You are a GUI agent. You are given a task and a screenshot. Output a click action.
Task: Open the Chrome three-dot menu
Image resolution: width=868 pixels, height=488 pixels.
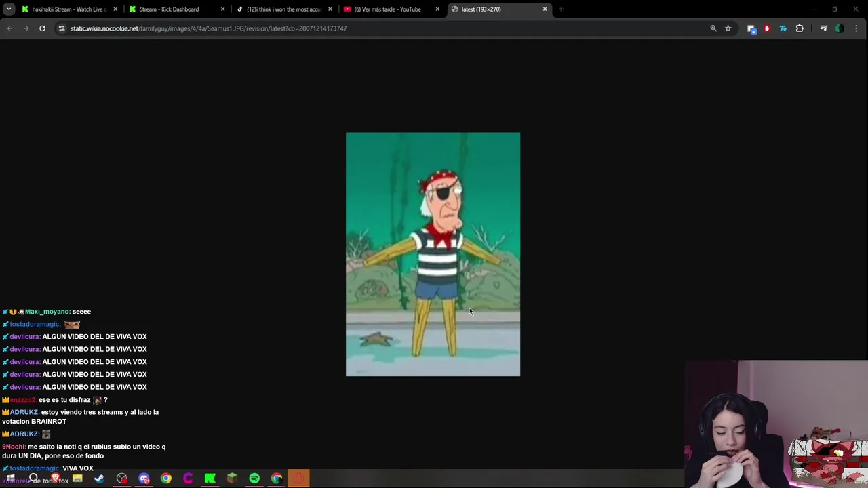(856, 28)
